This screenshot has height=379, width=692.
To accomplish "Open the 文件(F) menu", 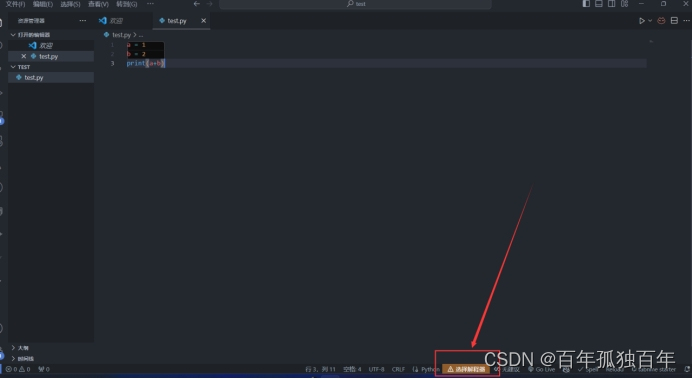I will [x=15, y=4].
